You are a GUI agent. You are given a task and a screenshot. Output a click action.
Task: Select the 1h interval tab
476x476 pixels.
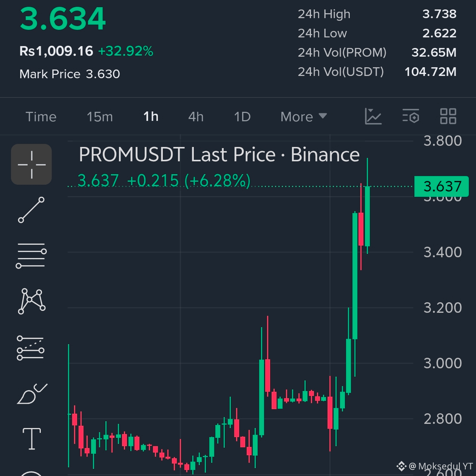[151, 117]
